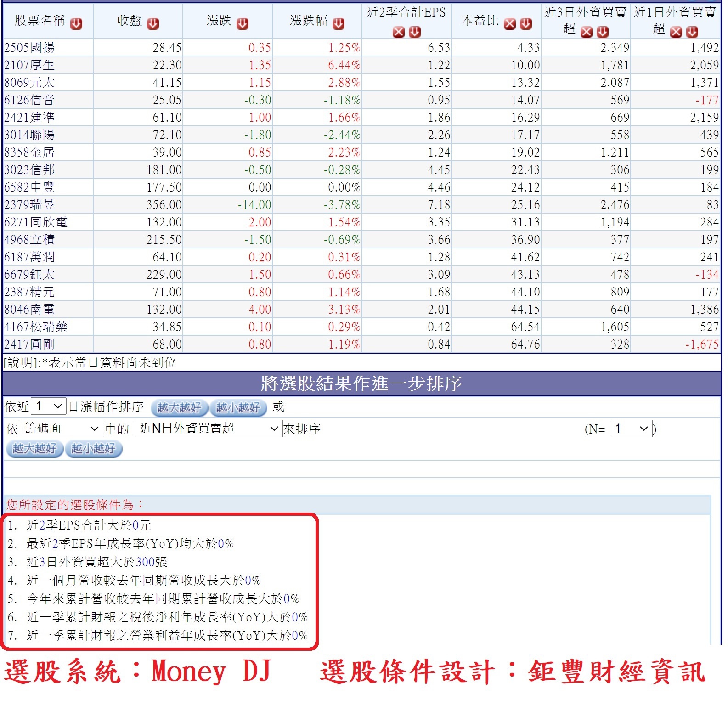Select the 將選股結果作進一步排序 header
728x711 pixels.
[x=361, y=384]
